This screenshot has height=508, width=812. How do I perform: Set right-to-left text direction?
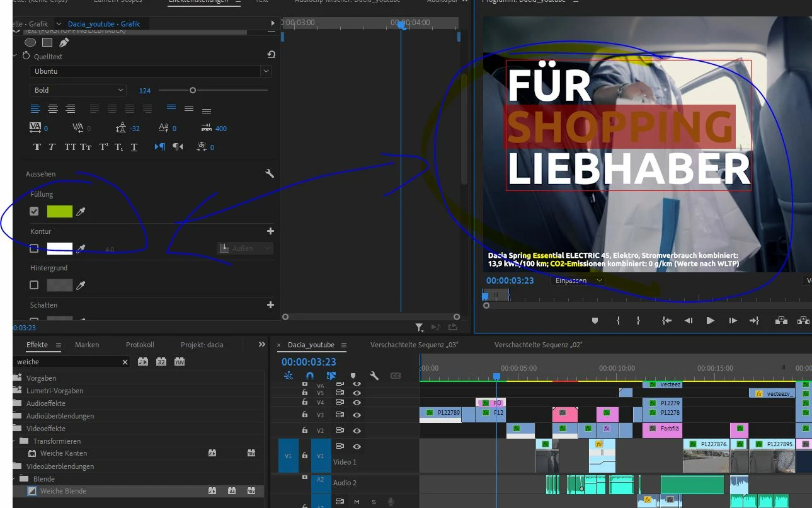pyautogui.click(x=178, y=147)
